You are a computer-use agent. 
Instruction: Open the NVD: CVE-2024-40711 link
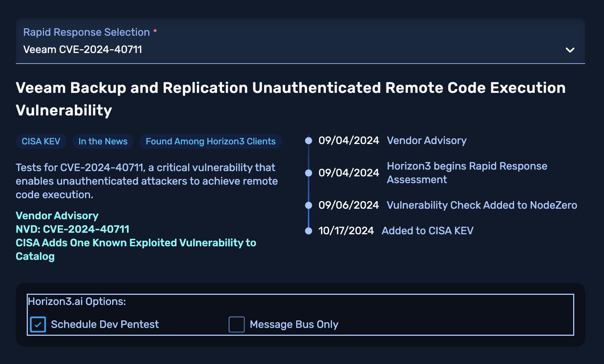click(x=73, y=229)
